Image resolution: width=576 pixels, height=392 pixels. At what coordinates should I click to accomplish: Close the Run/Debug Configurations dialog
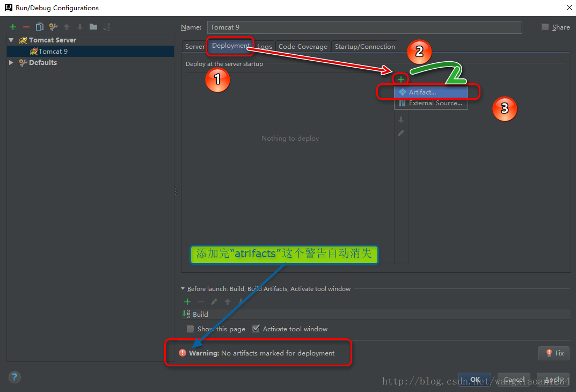(x=569, y=8)
